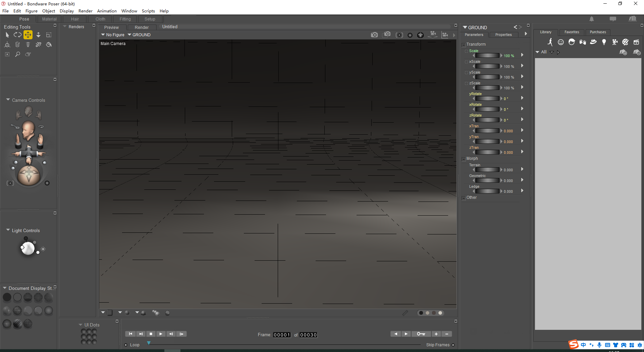Open the Lights category in the Library
The height and width of the screenshot is (352, 644).
click(x=604, y=42)
